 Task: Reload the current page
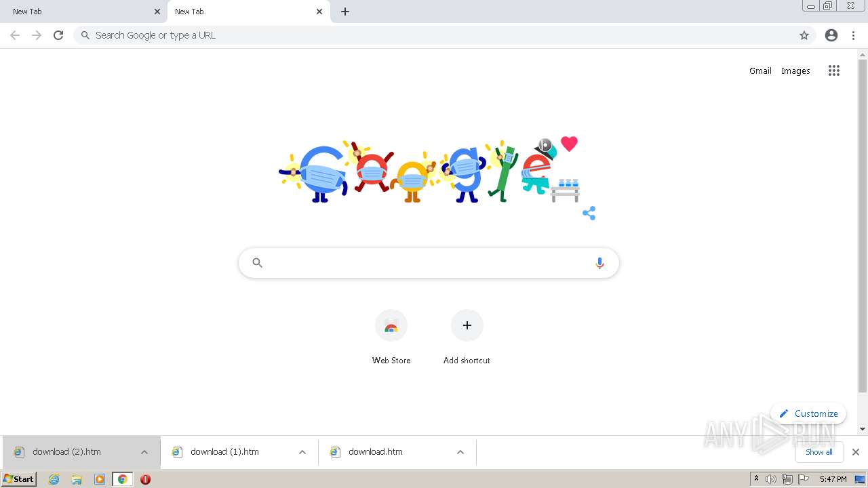(x=58, y=35)
